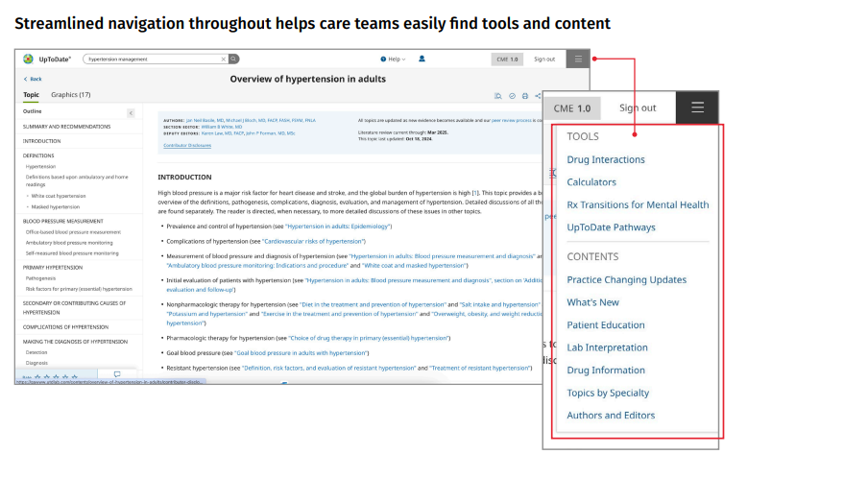This screenshot has width=868, height=502.
Task: Select Blood Pressure Measurement outline section
Action: (x=63, y=222)
